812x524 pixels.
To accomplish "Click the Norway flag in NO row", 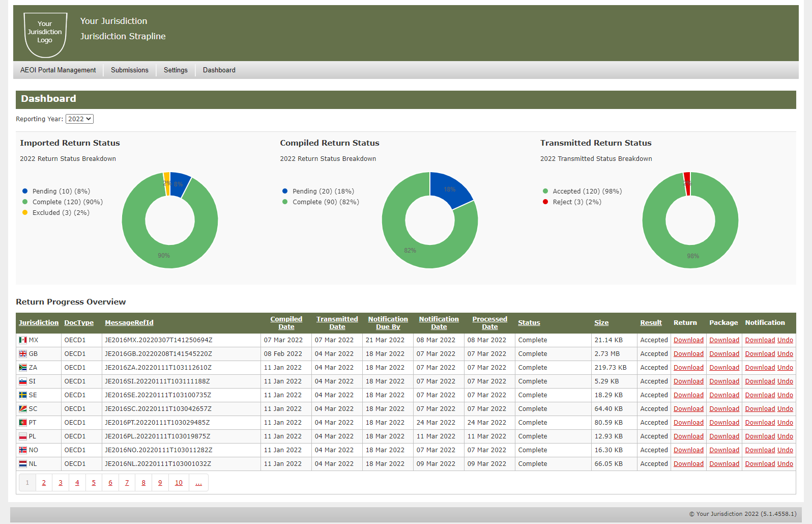I will click(x=23, y=450).
